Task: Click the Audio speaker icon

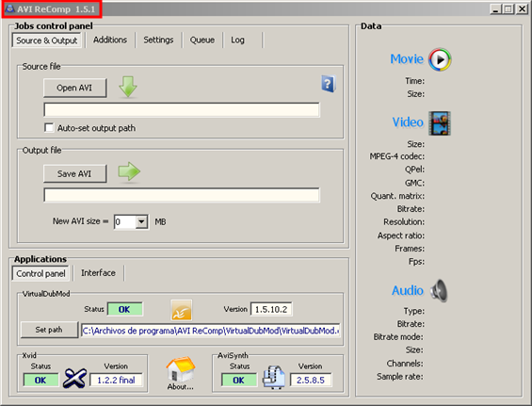Action: [439, 290]
